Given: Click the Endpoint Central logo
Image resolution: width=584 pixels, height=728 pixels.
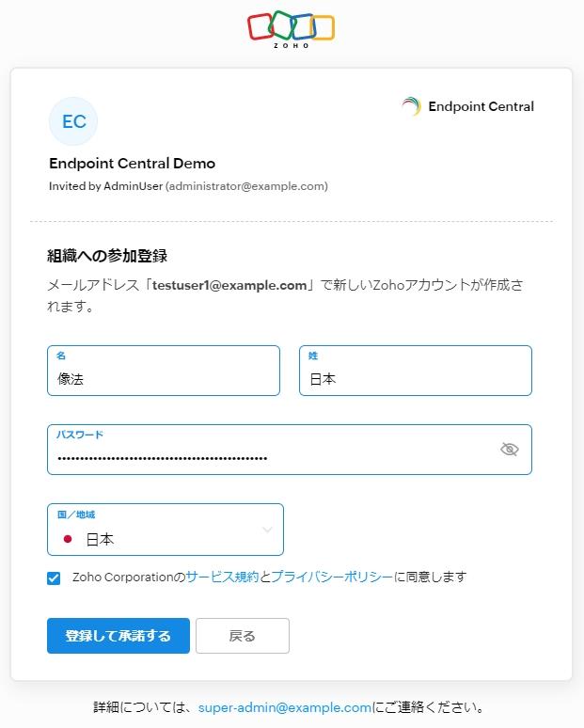Looking at the screenshot, I should pos(467,107).
